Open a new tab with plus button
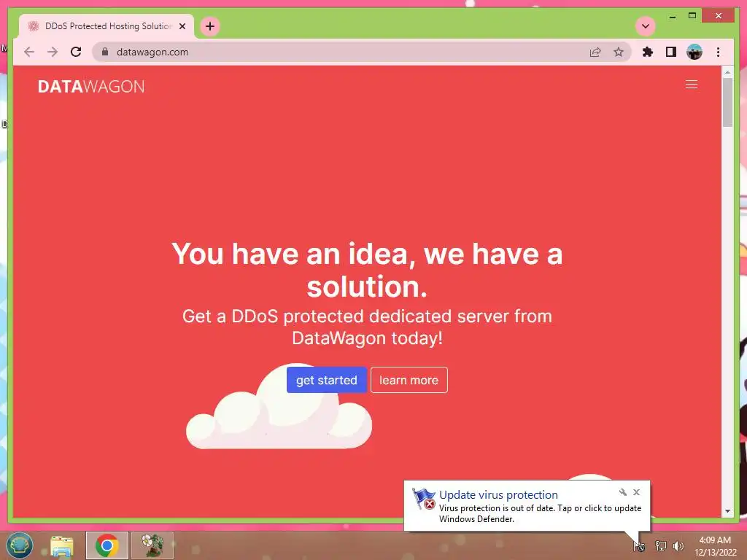 [x=210, y=26]
